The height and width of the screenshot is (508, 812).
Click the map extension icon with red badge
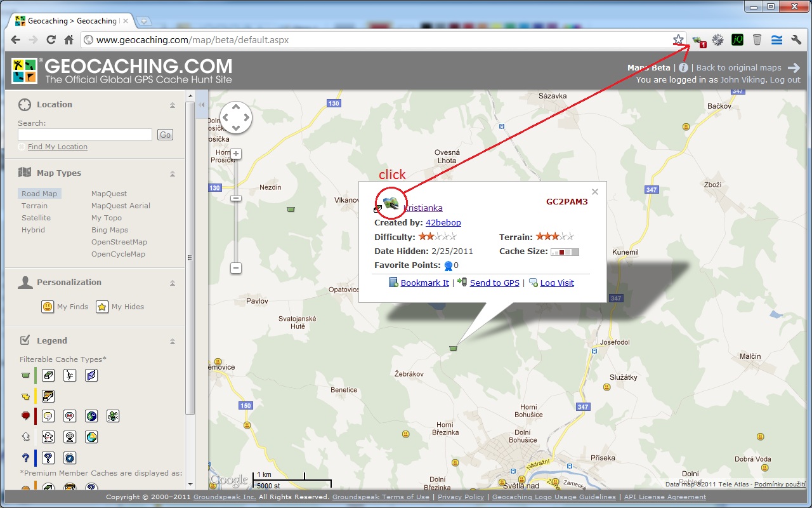pos(699,41)
